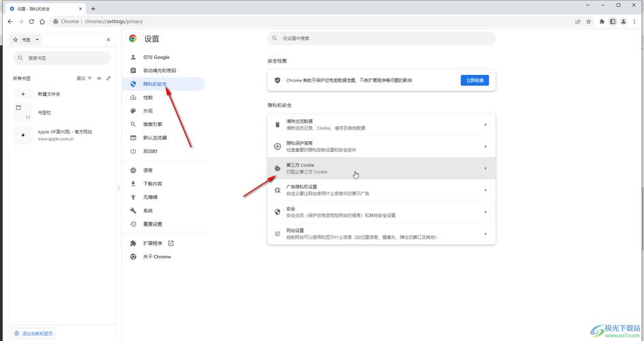Open 外观 settings section
This screenshot has height=341, width=644.
[164, 111]
